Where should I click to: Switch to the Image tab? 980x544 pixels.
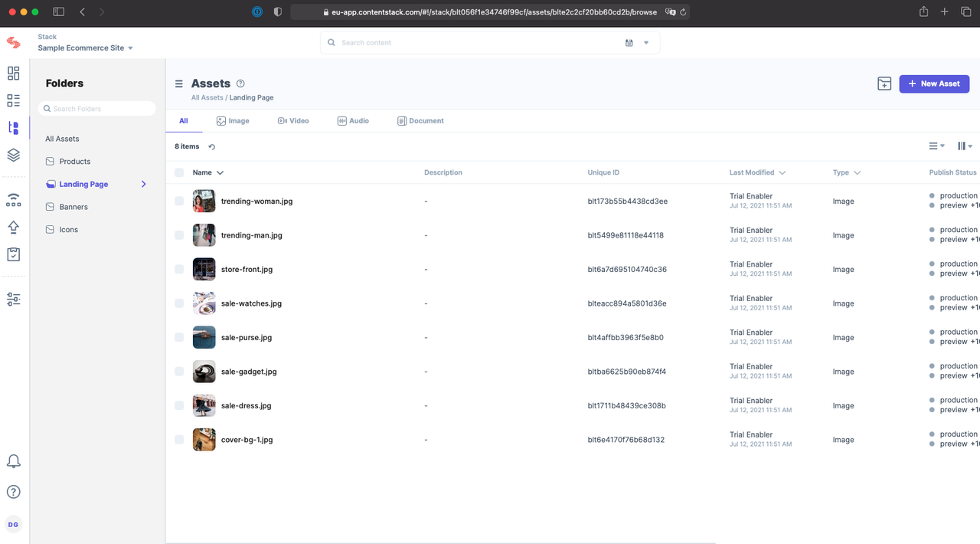click(x=233, y=120)
